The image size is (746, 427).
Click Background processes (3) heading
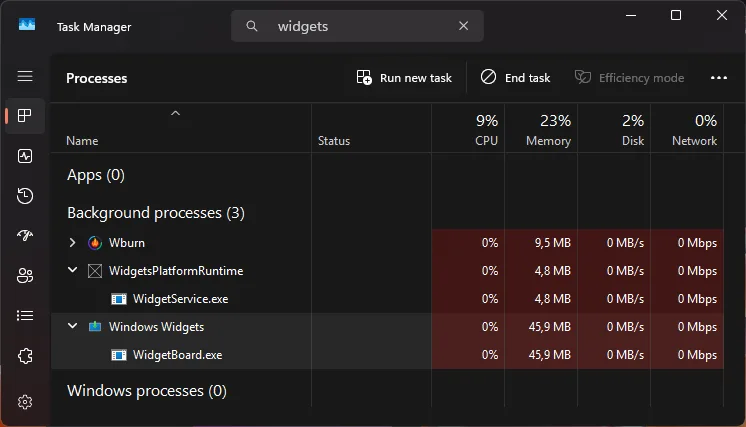pos(156,213)
